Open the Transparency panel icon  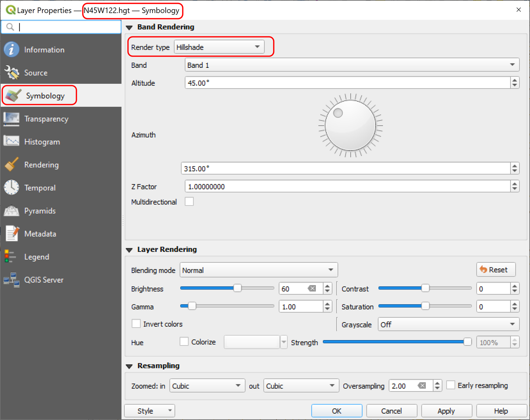tap(11, 119)
